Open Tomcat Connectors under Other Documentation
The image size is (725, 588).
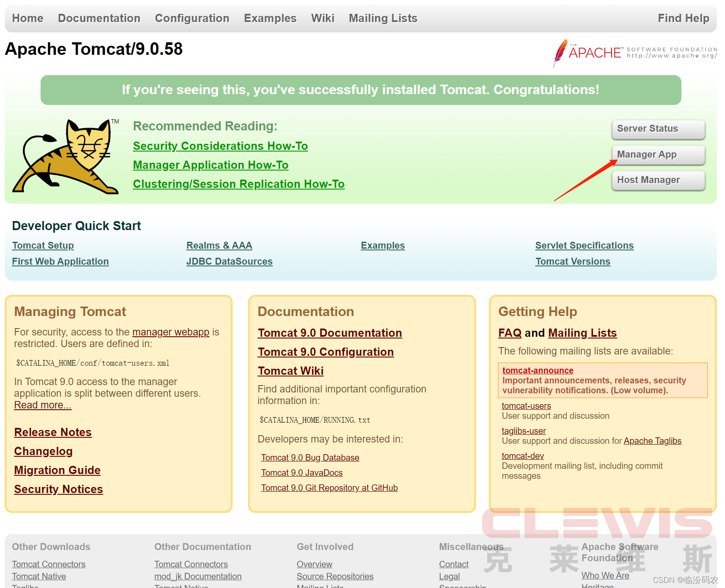pos(191,564)
